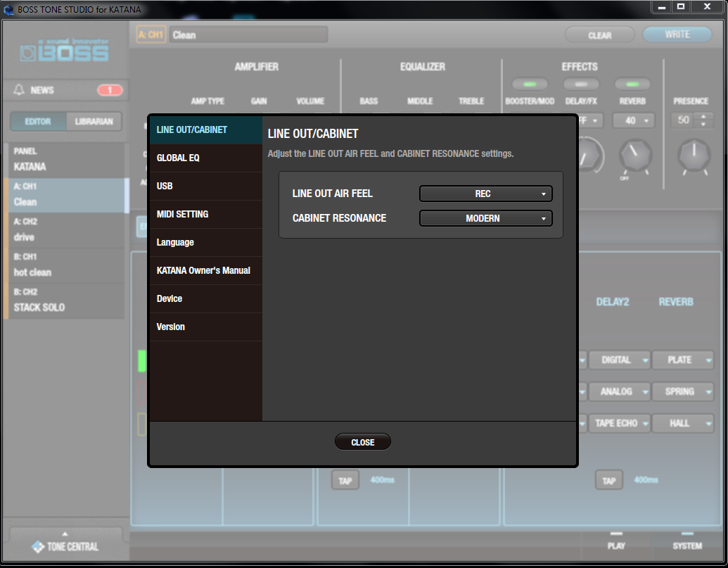Expand the Tone Central up arrow
The height and width of the screenshot is (568, 728).
click(x=65, y=534)
